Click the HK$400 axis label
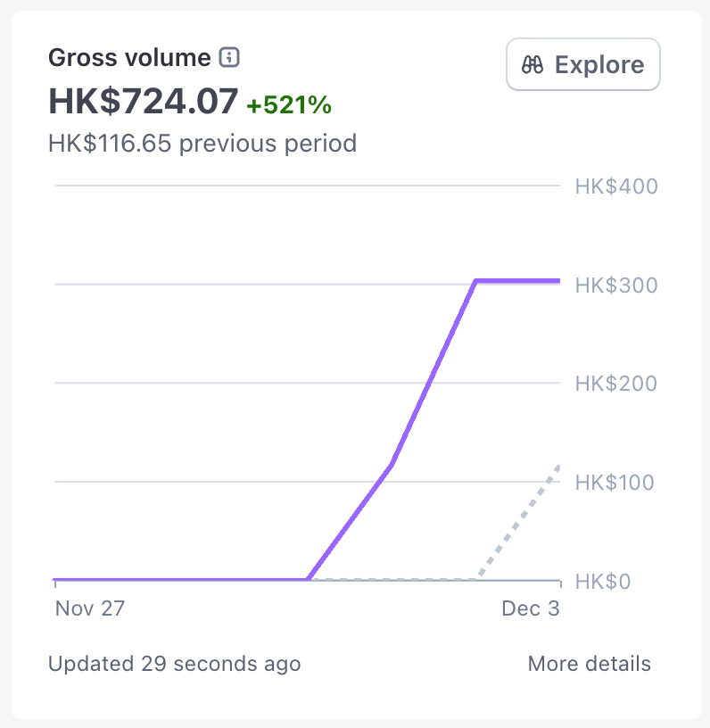 coord(616,186)
